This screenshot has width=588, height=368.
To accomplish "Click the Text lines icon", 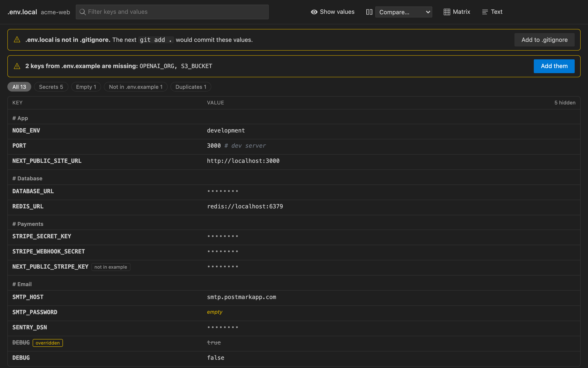I will (485, 12).
